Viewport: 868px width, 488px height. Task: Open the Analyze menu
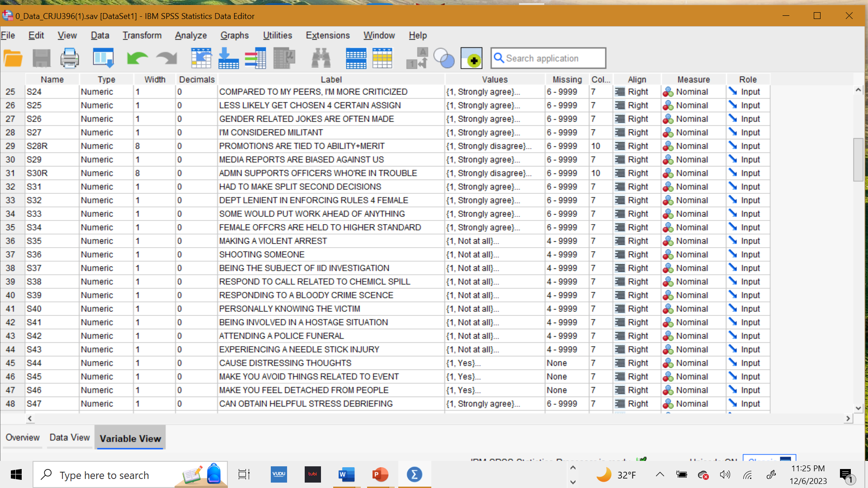click(x=191, y=35)
